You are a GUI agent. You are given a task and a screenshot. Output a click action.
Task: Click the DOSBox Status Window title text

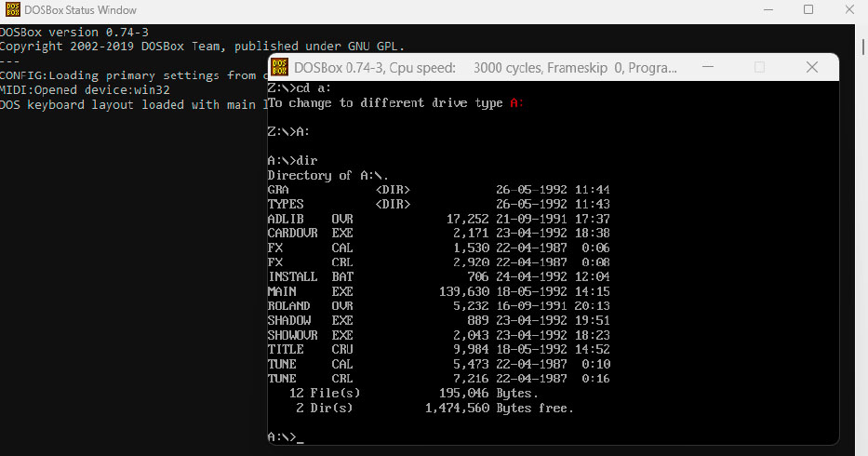click(80, 10)
